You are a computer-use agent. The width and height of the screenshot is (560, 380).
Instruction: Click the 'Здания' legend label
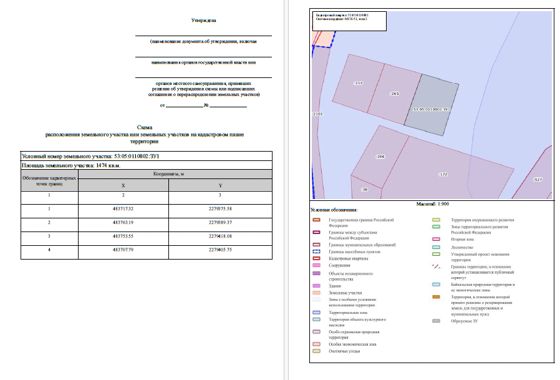[335, 286]
